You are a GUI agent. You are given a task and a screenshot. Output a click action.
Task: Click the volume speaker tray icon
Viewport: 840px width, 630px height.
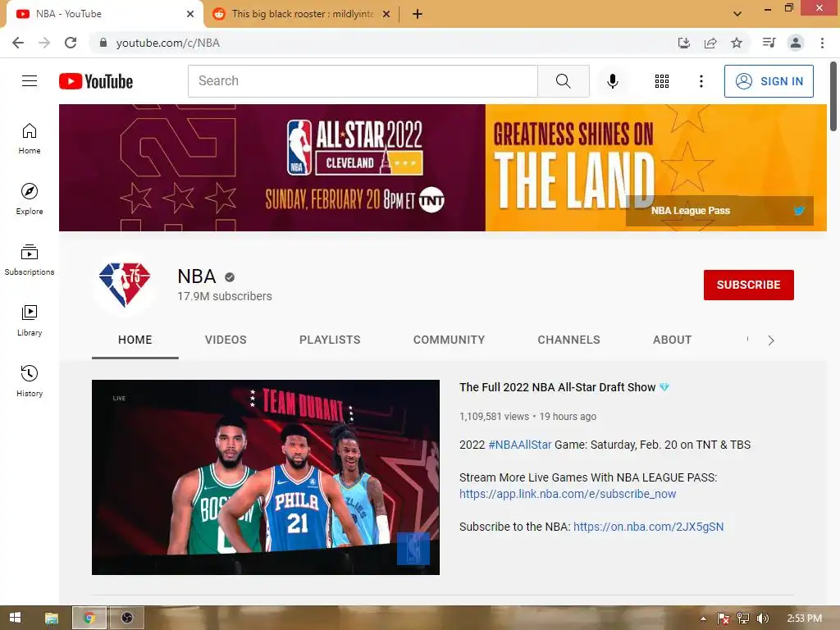click(x=762, y=619)
